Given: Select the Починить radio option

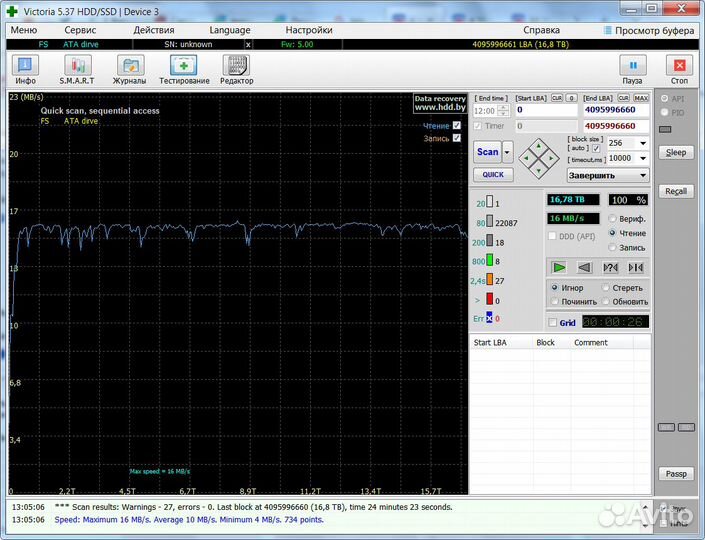Looking at the screenshot, I should point(553,301).
